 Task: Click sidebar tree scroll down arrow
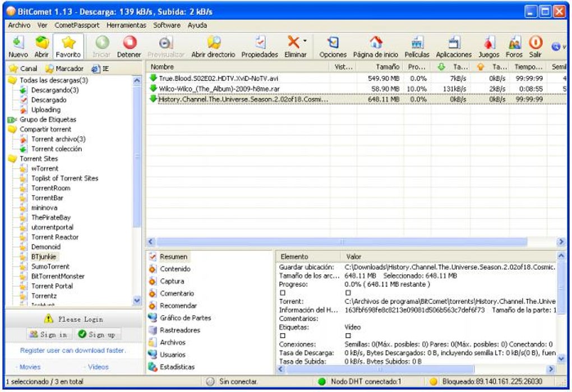pyautogui.click(x=137, y=301)
